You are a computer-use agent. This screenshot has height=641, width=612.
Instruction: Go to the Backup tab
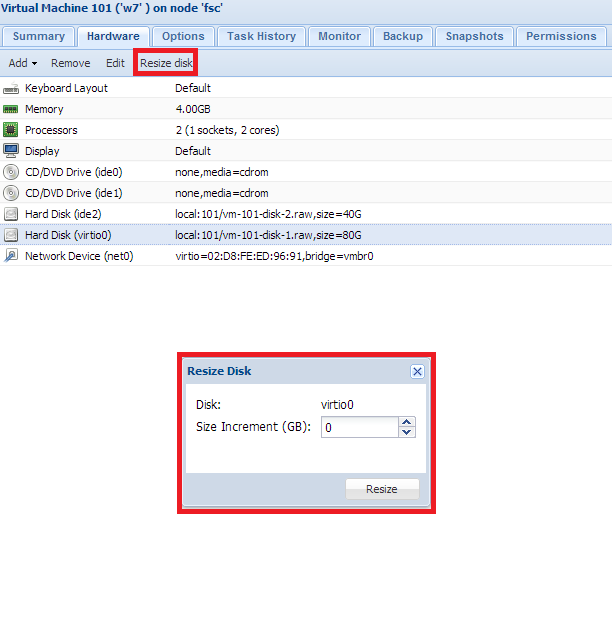click(x=403, y=36)
